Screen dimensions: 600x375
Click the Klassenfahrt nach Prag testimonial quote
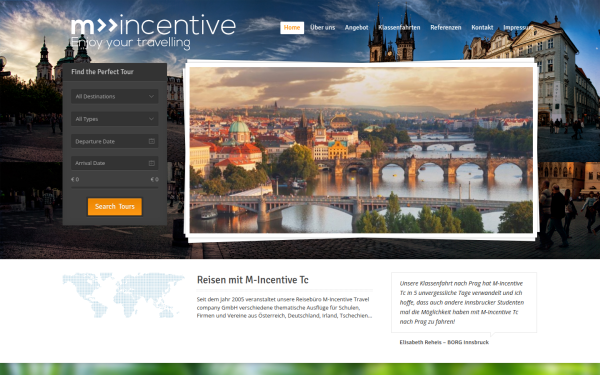click(x=462, y=302)
